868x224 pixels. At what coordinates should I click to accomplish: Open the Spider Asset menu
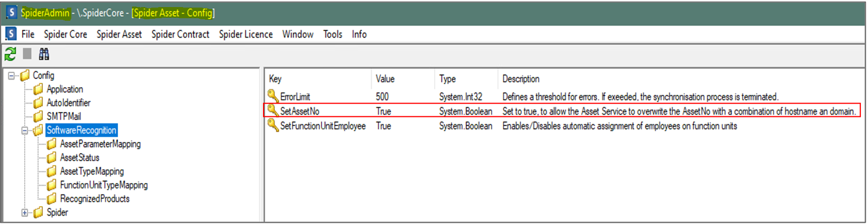tap(119, 34)
